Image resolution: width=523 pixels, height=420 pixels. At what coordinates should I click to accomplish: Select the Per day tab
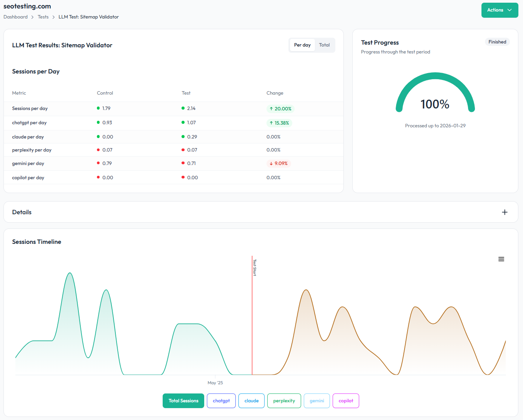302,45
